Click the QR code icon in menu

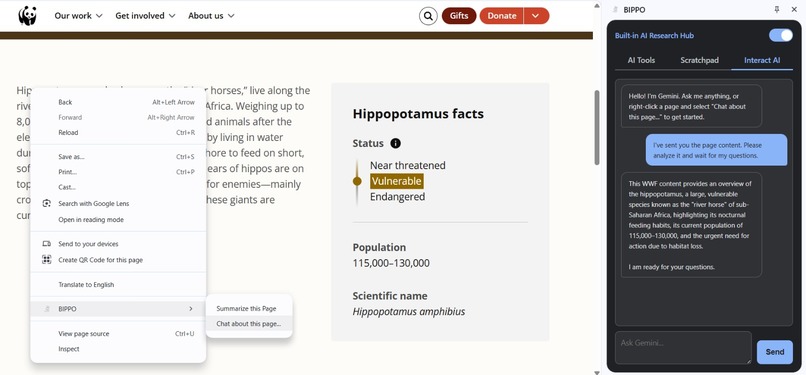[x=47, y=260]
